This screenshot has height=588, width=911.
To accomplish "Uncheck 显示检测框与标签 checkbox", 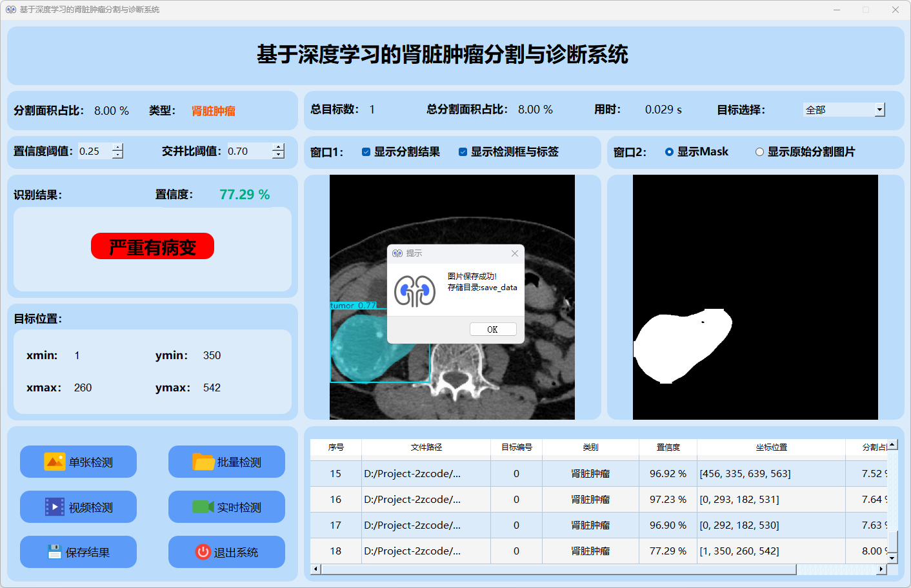I will (x=463, y=152).
